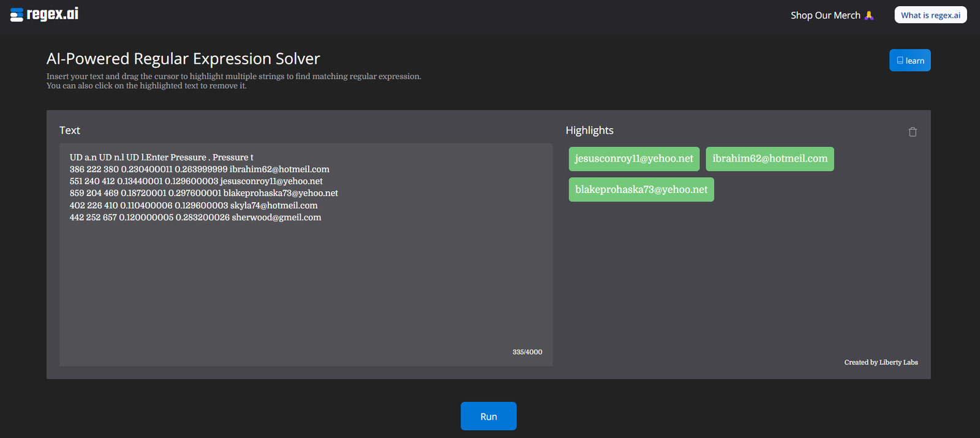Screen dimensions: 980x438
Task: Click the 335/4000 character counter
Action: (527, 352)
